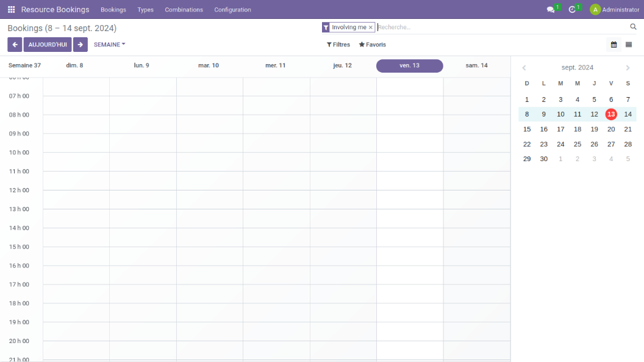
Task: Open the apps grid menu icon
Action: [x=11, y=10]
